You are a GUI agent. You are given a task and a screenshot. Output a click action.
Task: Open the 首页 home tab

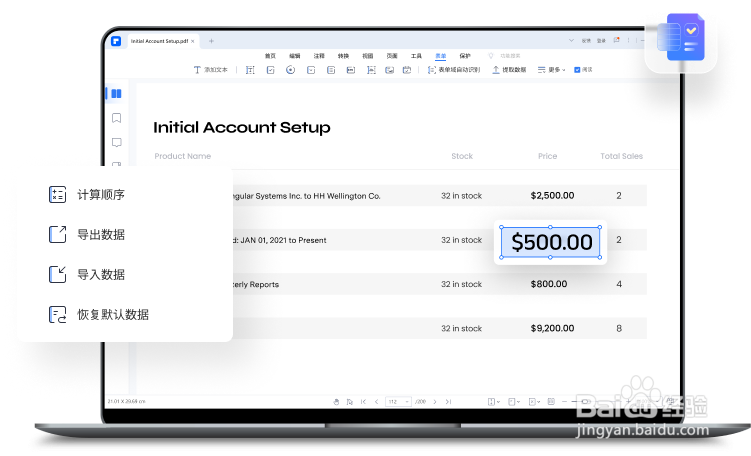tap(270, 56)
